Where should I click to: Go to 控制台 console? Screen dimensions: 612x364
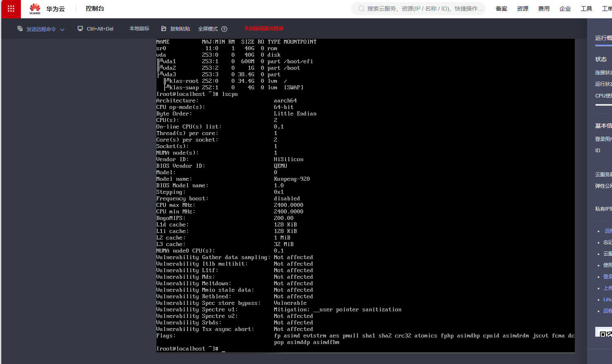[95, 9]
